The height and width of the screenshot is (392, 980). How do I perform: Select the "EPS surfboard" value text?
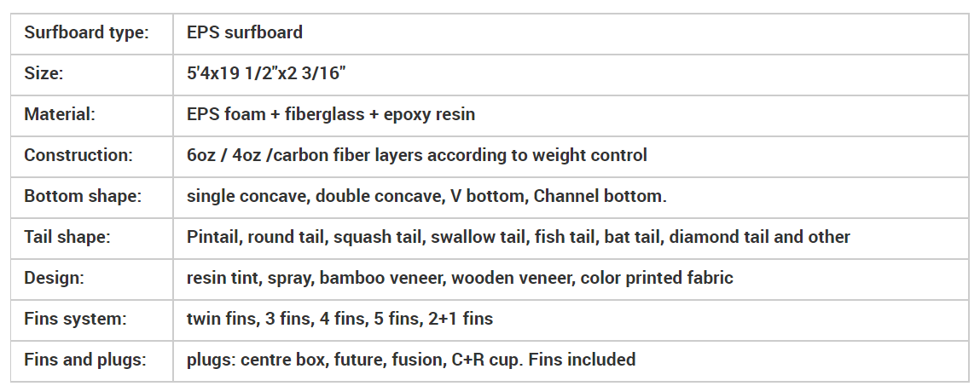coord(245,33)
